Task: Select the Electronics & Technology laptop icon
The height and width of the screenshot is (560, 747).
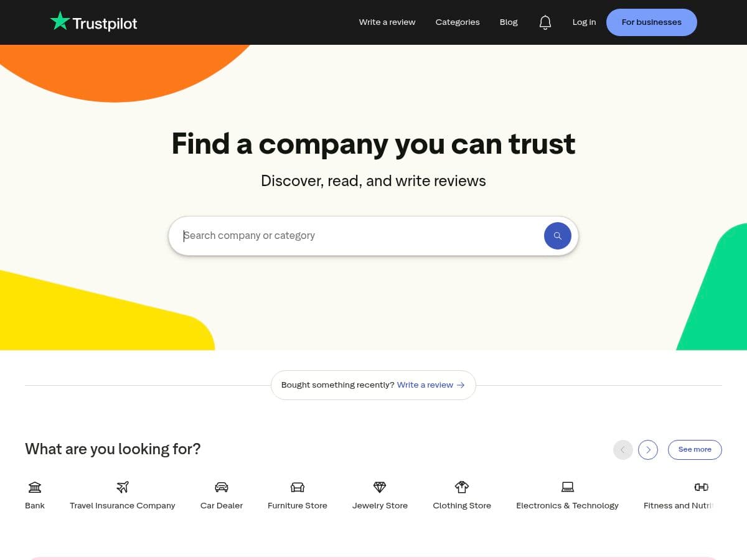Action: tap(567, 487)
